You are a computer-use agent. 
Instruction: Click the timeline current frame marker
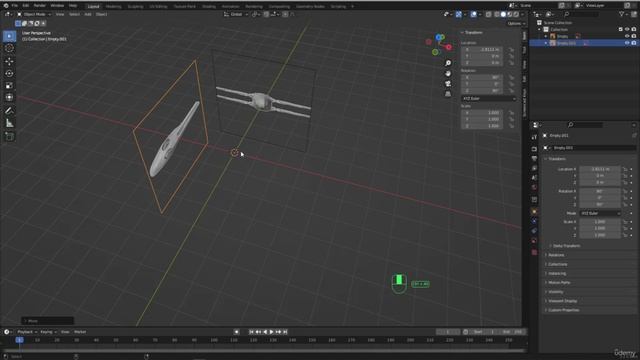click(x=19, y=340)
